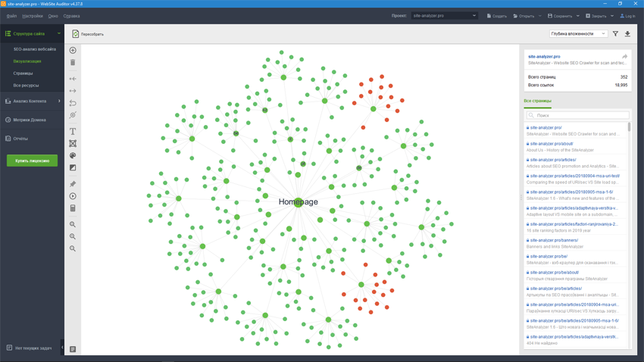Open the Файл menu
Screen dimensions: 644x362
coord(11,16)
